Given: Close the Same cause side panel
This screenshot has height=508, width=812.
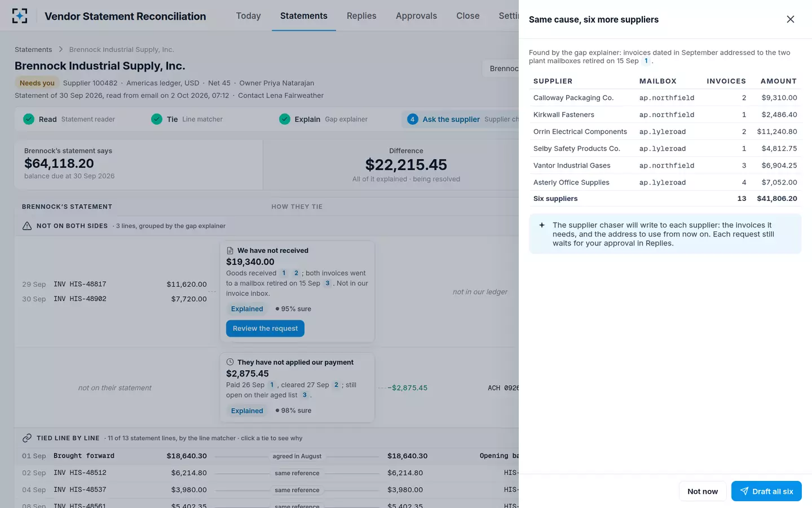Looking at the screenshot, I should coord(791,19).
